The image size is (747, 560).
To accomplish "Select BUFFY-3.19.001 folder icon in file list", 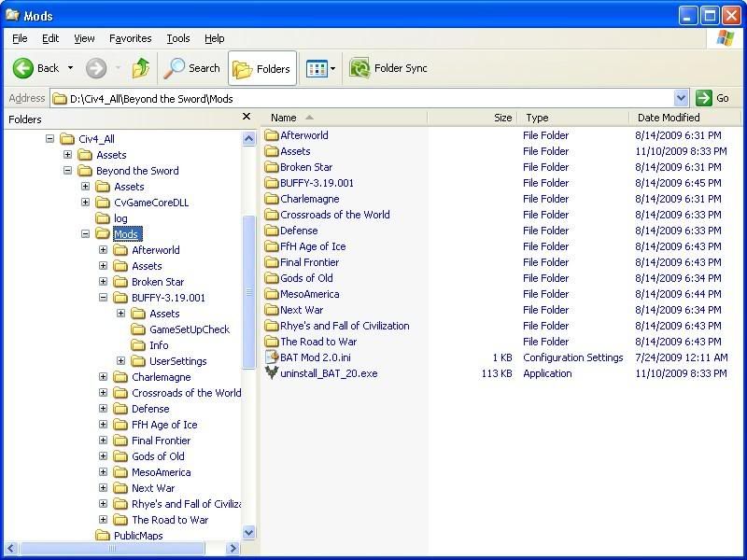I will pyautogui.click(x=272, y=183).
